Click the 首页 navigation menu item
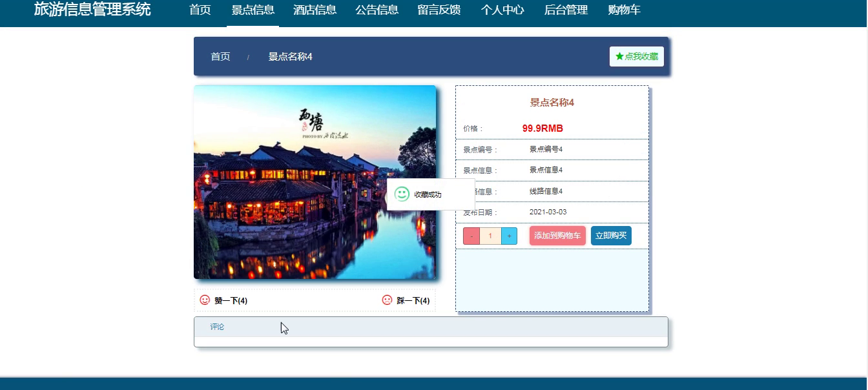868x390 pixels. coord(200,10)
